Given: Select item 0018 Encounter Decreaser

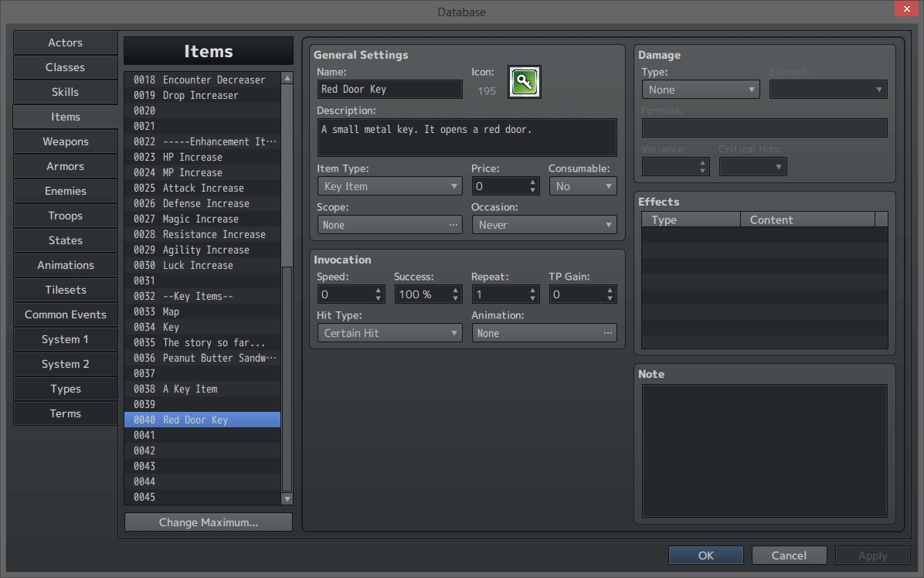Looking at the screenshot, I should [x=202, y=80].
